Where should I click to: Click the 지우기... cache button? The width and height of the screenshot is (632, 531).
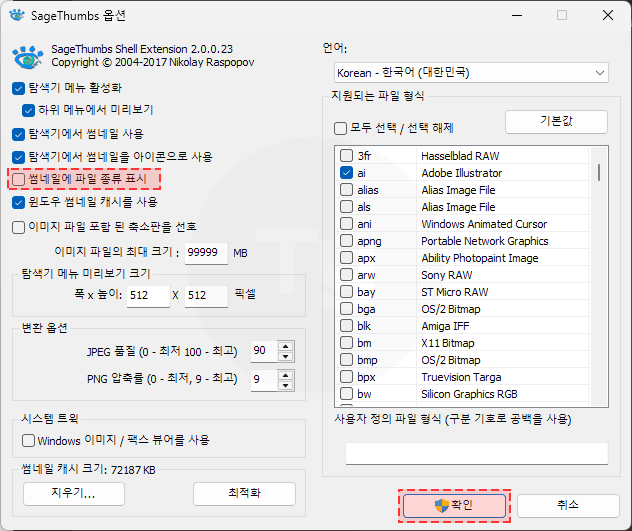click(74, 494)
